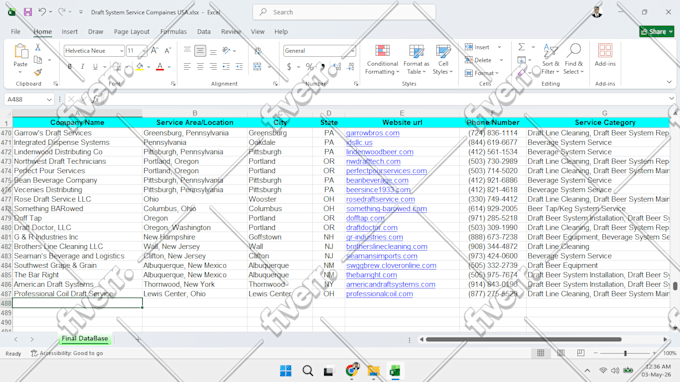Viewport: 680px width, 382px height.
Task: Switch to the View tab
Action: (258, 31)
